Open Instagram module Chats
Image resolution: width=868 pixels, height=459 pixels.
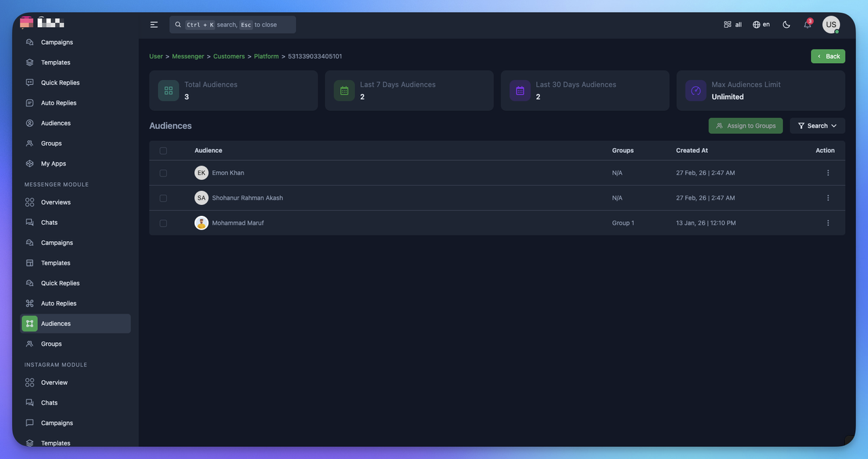coord(76,403)
